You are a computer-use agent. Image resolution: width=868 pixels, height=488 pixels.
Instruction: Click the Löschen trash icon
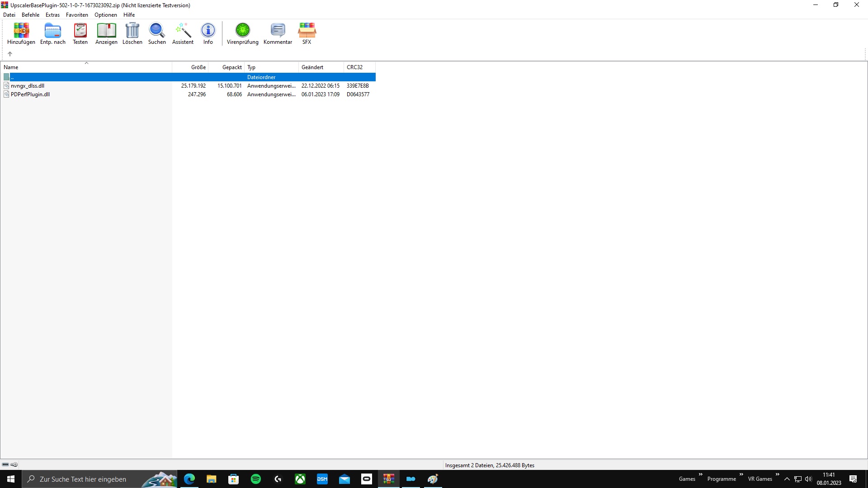coord(132,33)
